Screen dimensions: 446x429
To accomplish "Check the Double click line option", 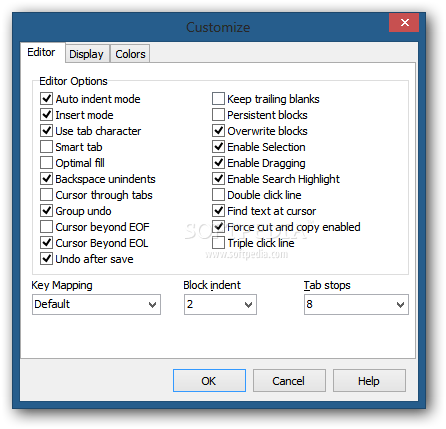I will coord(218,195).
